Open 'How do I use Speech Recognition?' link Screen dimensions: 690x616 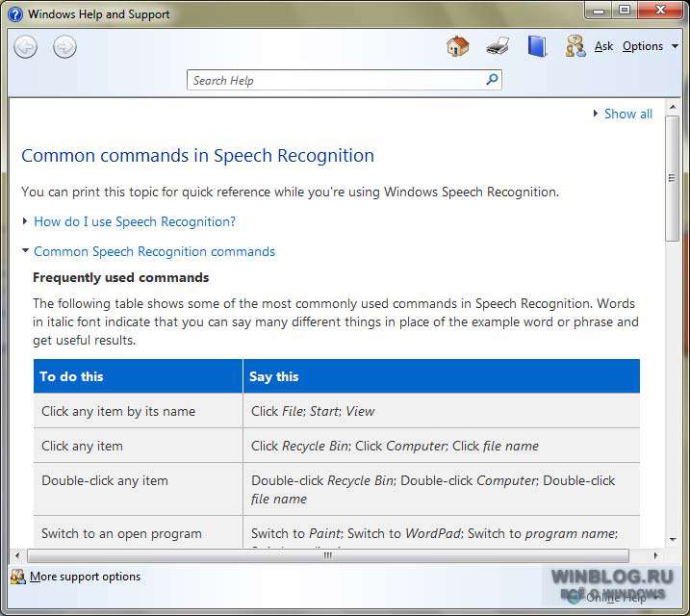135,221
